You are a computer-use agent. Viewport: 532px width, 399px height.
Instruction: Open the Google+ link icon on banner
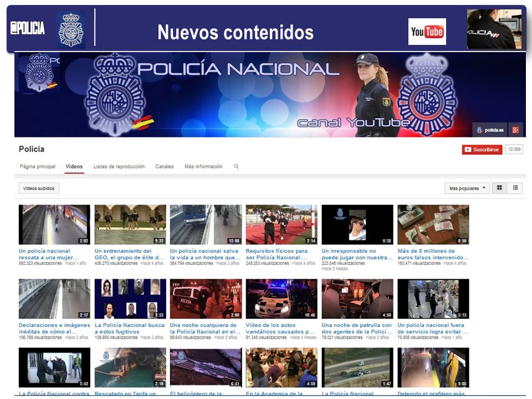(x=515, y=130)
